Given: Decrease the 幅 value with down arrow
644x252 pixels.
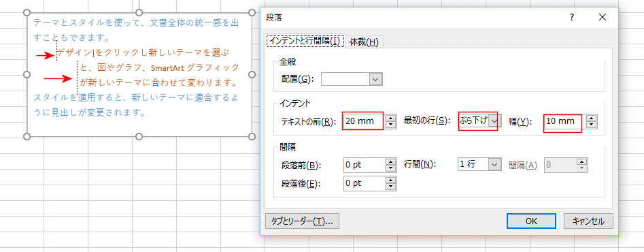Looking at the screenshot, I should 592,125.
